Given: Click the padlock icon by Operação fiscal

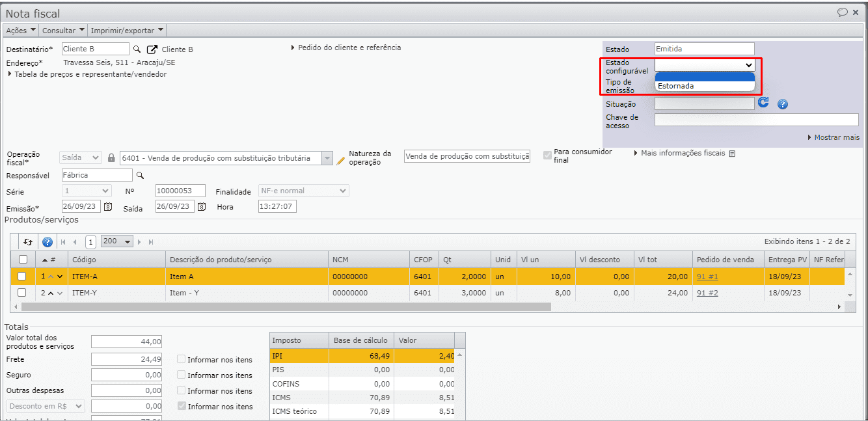Looking at the screenshot, I should click(111, 158).
